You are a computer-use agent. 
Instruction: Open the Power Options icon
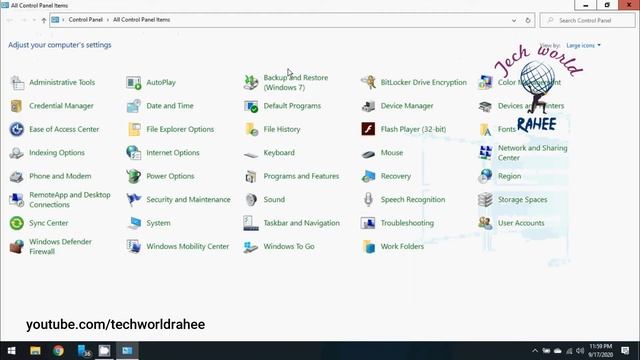(x=134, y=176)
